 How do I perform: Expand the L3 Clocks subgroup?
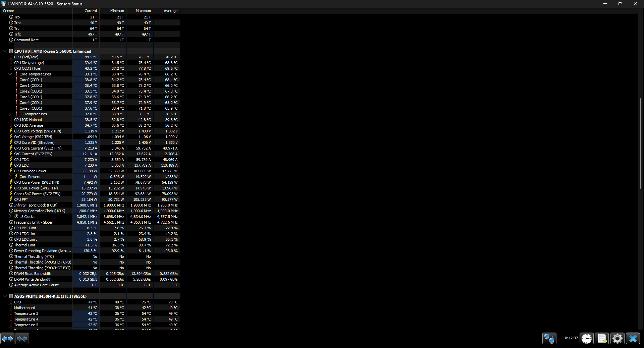click(10, 217)
